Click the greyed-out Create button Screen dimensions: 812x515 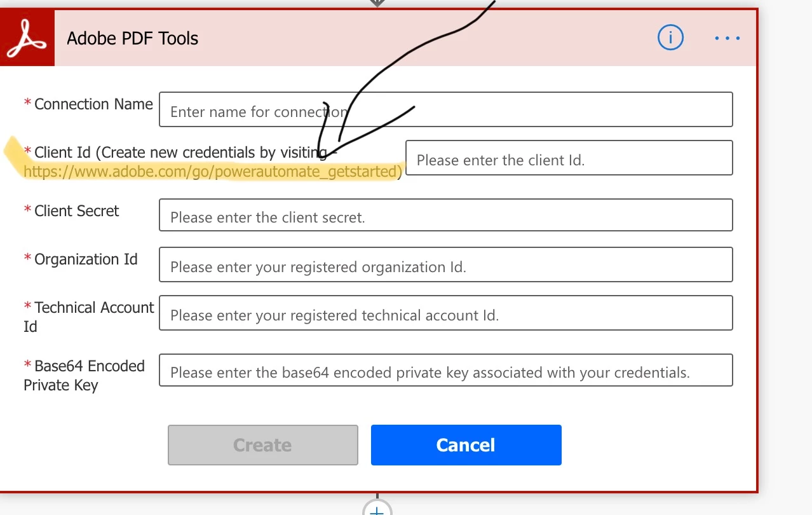pyautogui.click(x=263, y=445)
